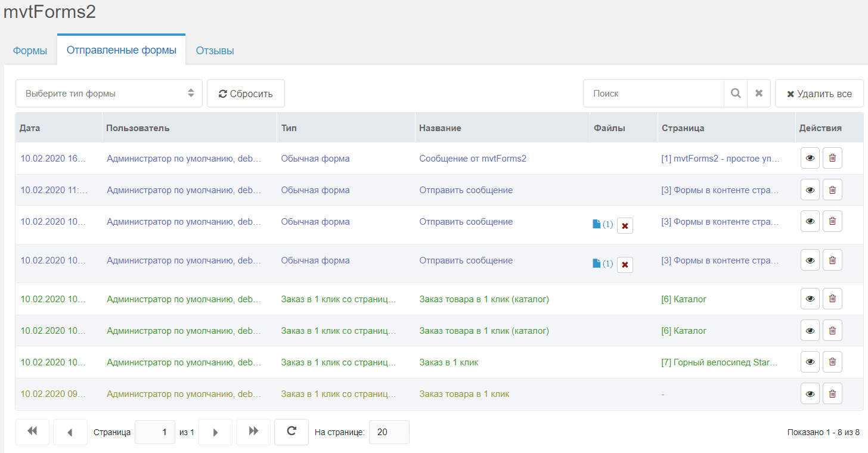Remove attached file in the third row
The height and width of the screenshot is (453, 868).
pyautogui.click(x=625, y=226)
